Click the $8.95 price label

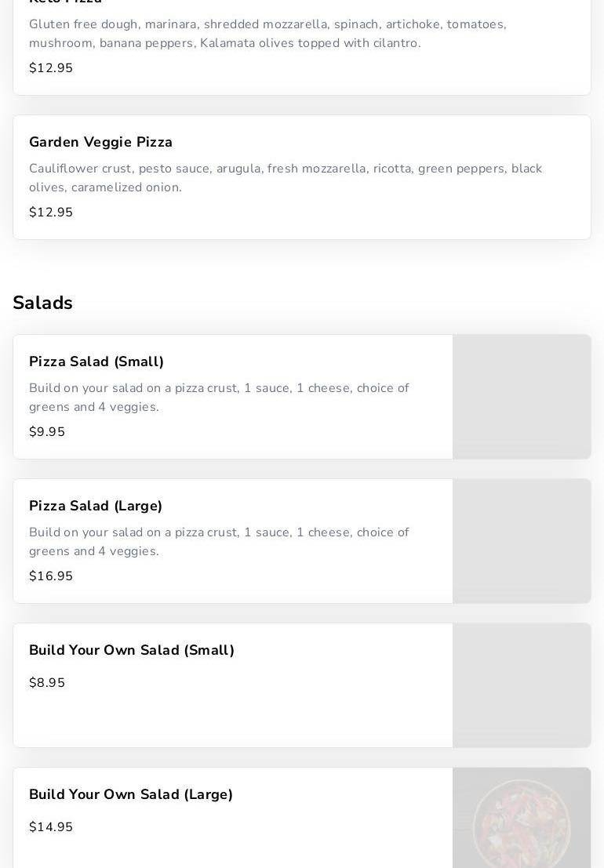point(47,683)
